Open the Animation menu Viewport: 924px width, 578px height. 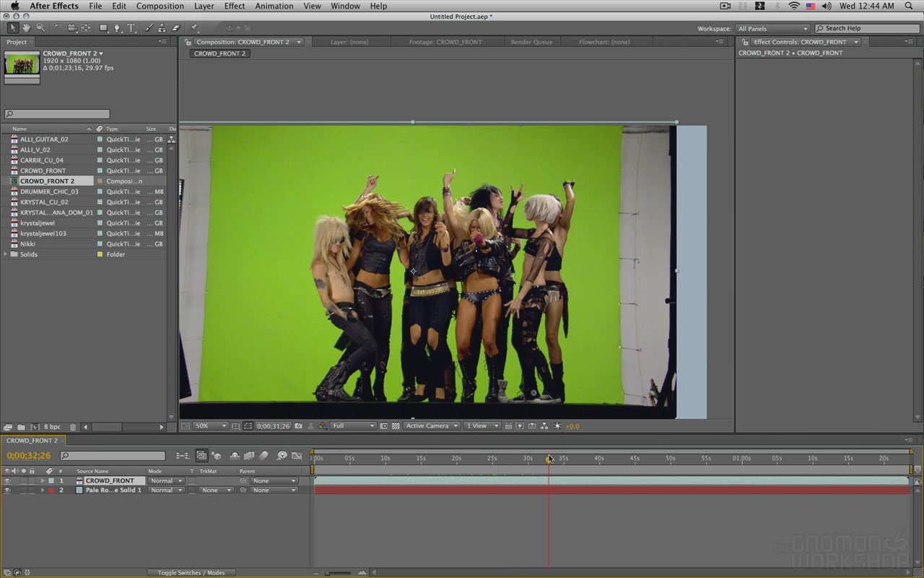(274, 6)
